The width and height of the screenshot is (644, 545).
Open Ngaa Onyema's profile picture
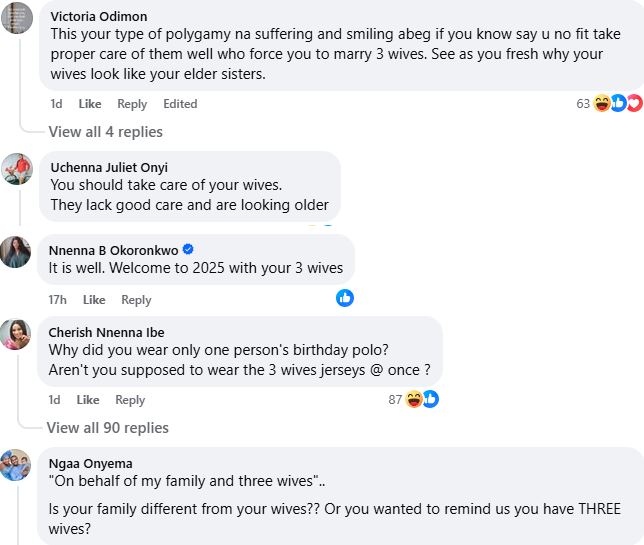15,465
